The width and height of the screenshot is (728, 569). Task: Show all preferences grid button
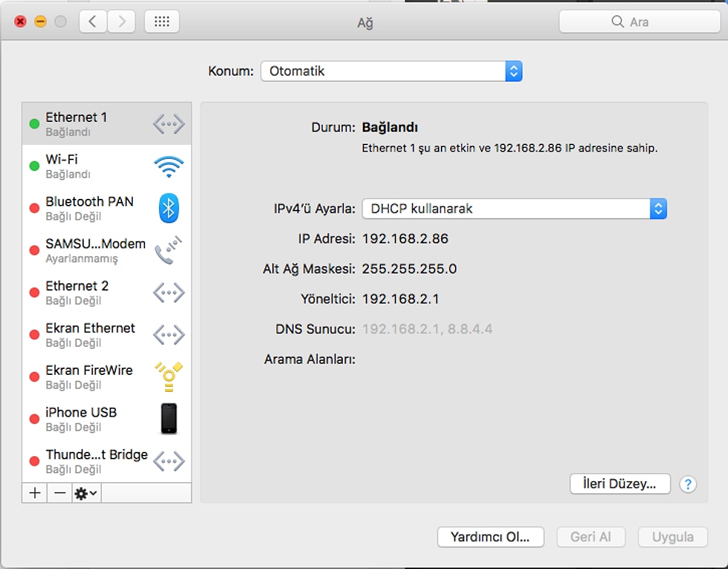161,22
